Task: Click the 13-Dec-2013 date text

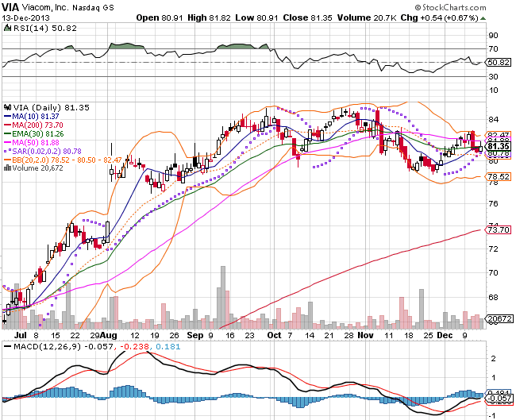Action: coord(25,17)
